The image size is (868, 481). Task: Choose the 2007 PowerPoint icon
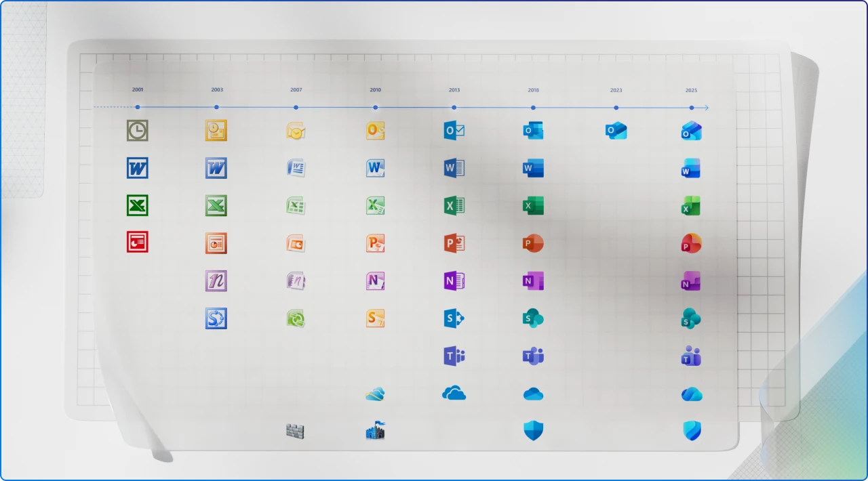coord(296,243)
